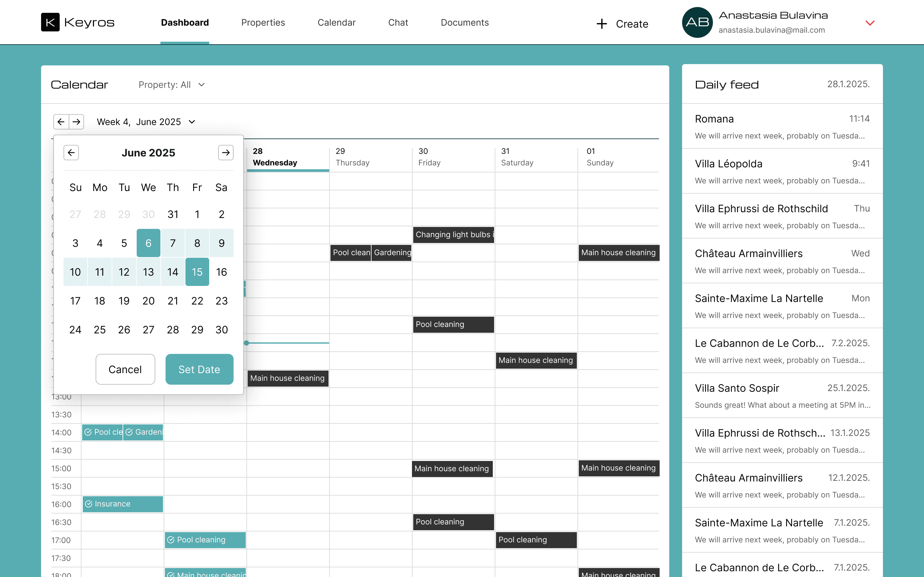Go to previous week with left arrow
The width and height of the screenshot is (924, 577).
click(x=61, y=122)
